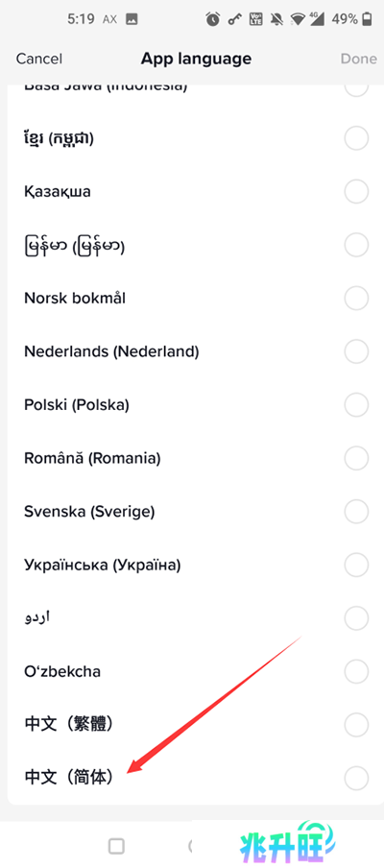
Task: Tap the VoLTE status icon
Action: coord(257,20)
